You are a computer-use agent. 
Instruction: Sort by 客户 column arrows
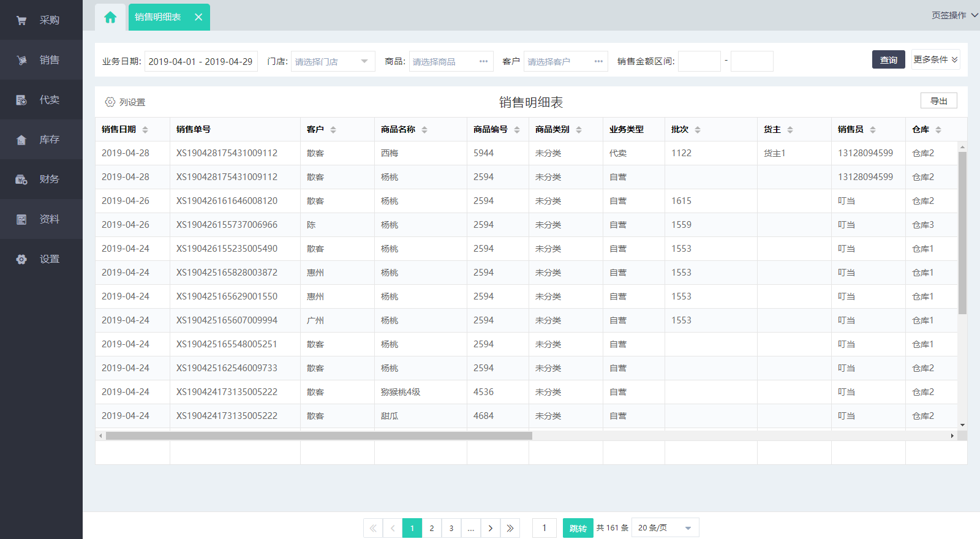(333, 130)
